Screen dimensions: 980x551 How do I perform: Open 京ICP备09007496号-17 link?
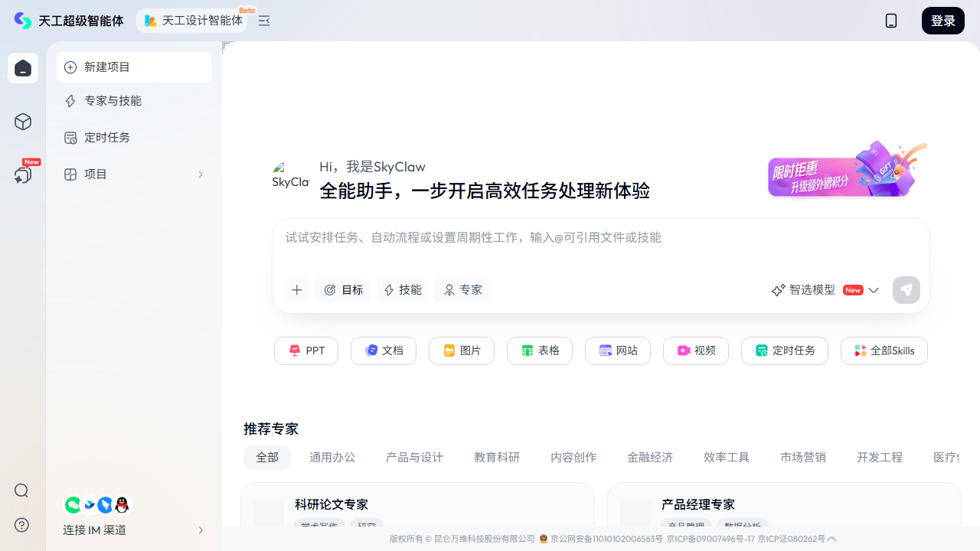710,539
